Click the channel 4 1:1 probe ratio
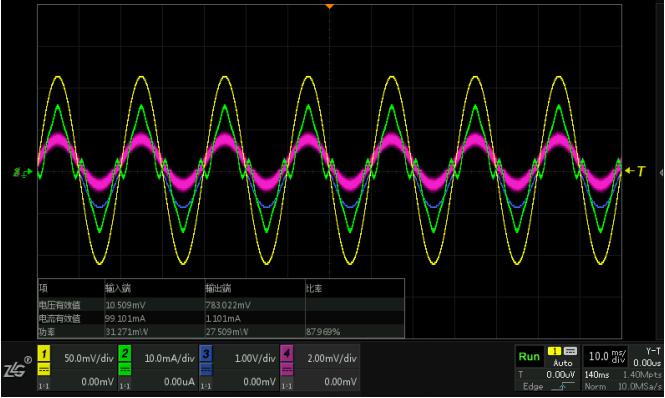This screenshot has width=665, height=398. 287,387
